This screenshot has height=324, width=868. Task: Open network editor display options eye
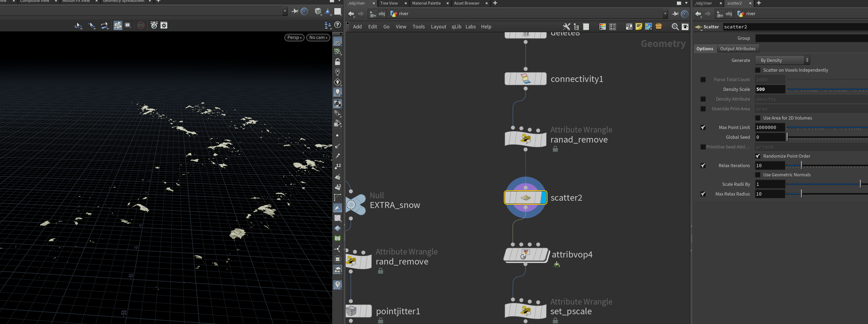click(685, 27)
